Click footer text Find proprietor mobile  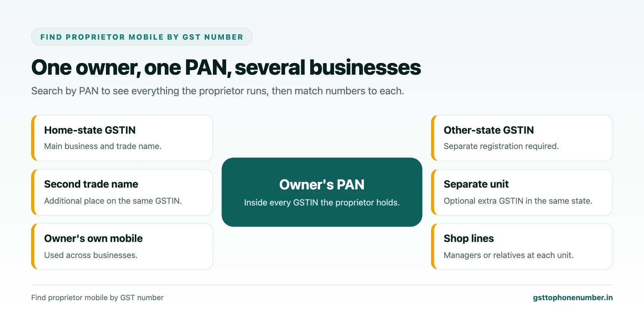[97, 298]
